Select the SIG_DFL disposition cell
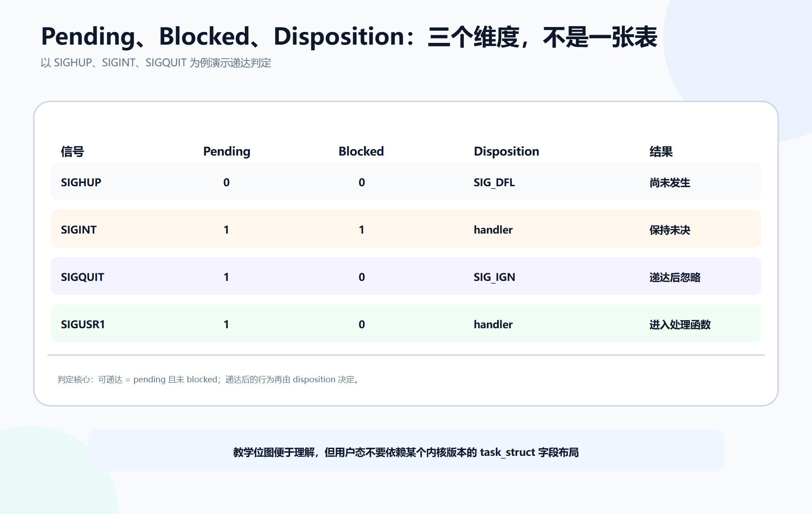This screenshot has width=812, height=514. [494, 183]
